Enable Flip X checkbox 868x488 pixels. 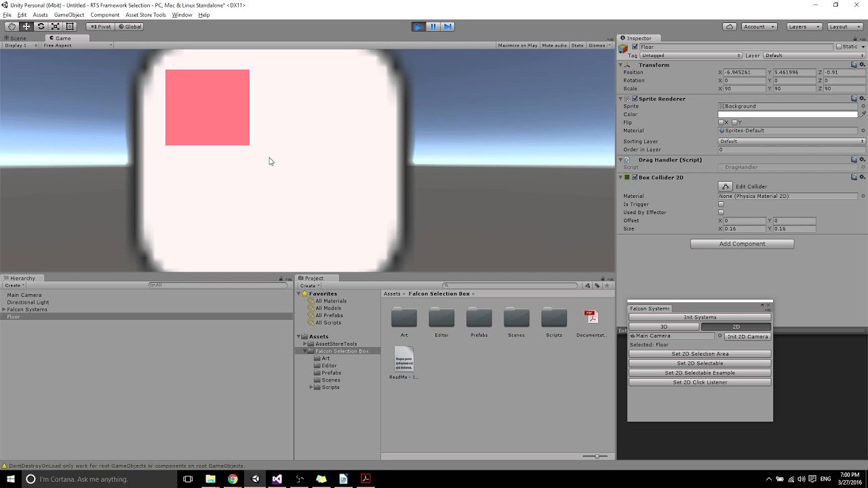[x=721, y=123]
